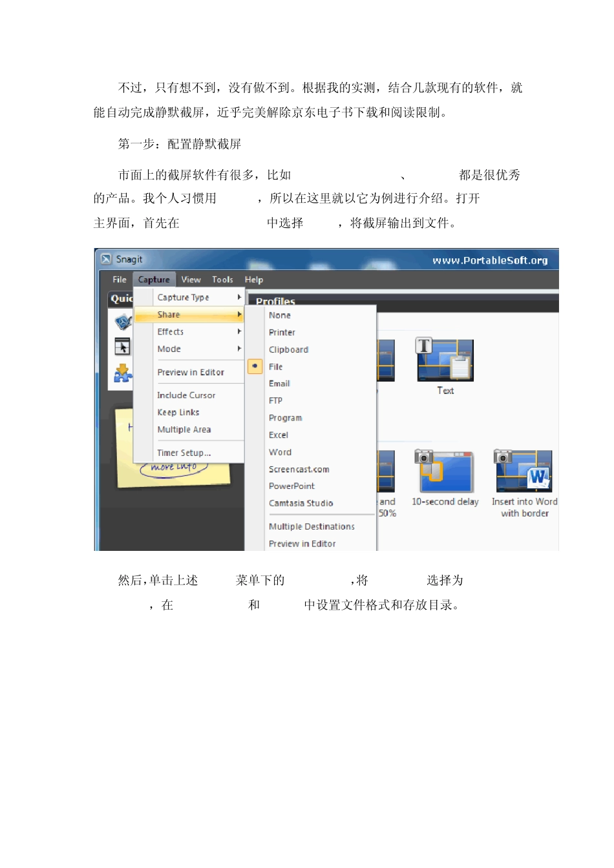
Task: Expand the Capture Type submenu
Action: tap(189, 297)
